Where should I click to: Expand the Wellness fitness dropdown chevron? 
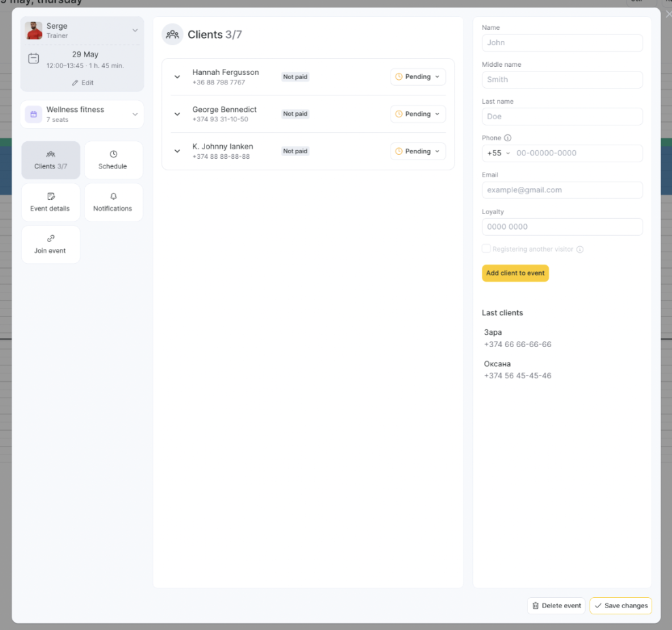[135, 115]
